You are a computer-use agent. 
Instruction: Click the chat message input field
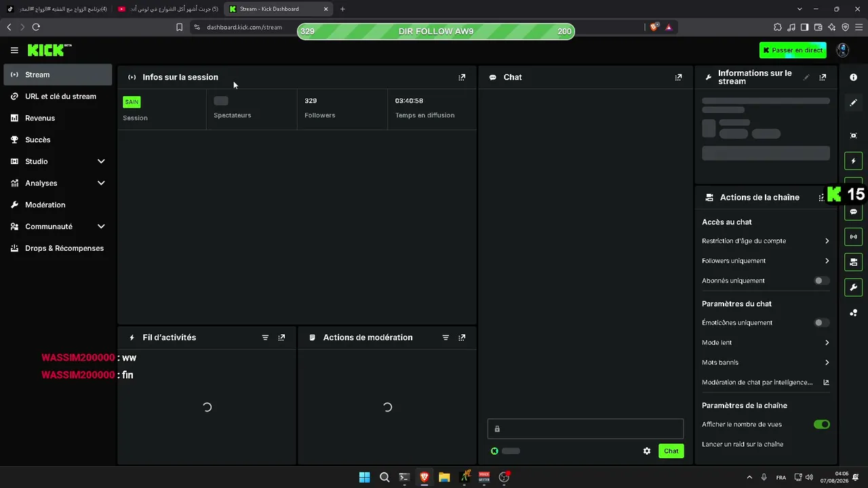click(585, 428)
